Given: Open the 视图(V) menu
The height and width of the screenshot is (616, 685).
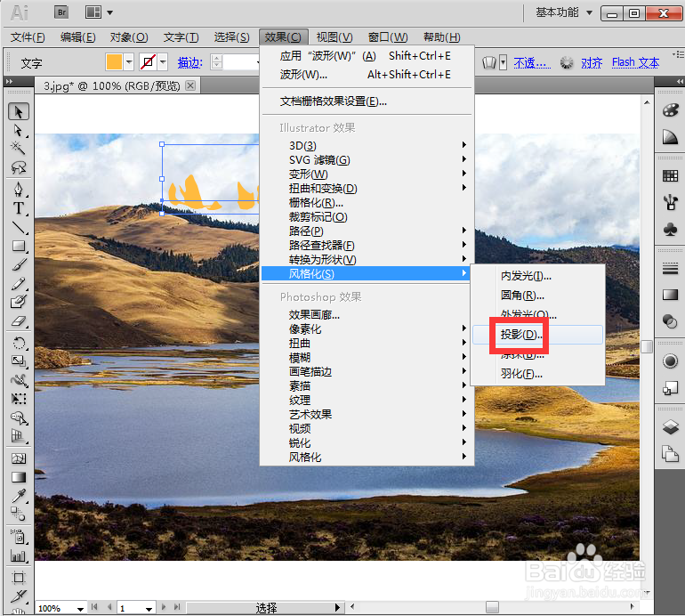Looking at the screenshot, I should [334, 37].
